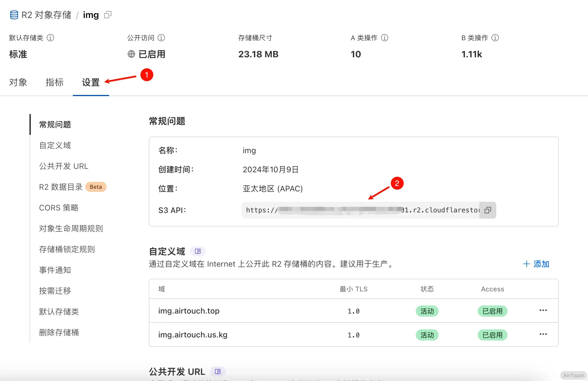Open options menu for img.airtouch.us.kg

pyautogui.click(x=543, y=334)
